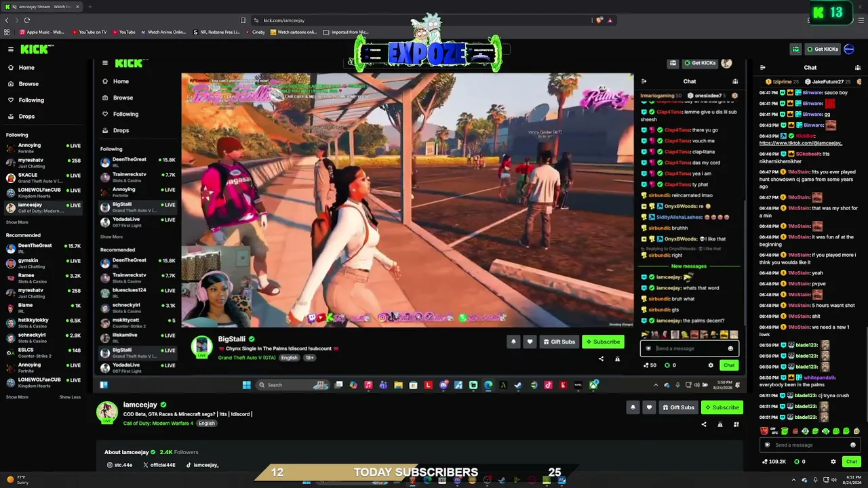Viewport: 868px width, 488px height.
Task: Go back with the browser back arrow
Action: (x=7, y=20)
